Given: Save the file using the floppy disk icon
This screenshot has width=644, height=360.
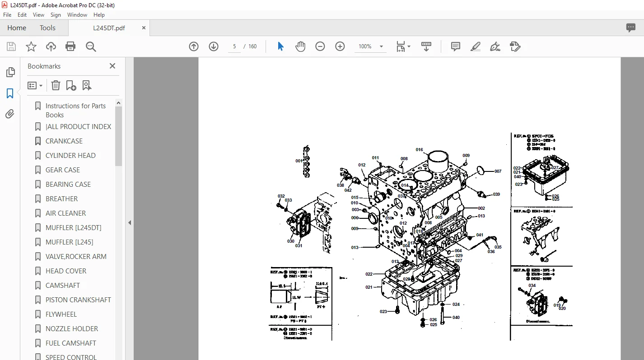Looking at the screenshot, I should [x=11, y=46].
